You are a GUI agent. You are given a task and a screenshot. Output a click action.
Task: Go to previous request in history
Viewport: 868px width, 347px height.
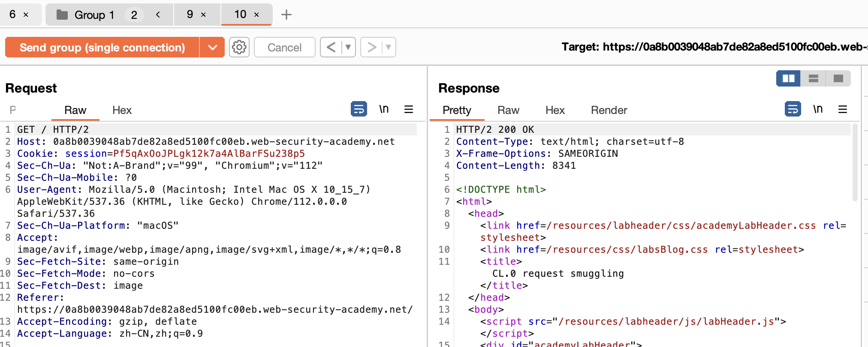pos(331,47)
